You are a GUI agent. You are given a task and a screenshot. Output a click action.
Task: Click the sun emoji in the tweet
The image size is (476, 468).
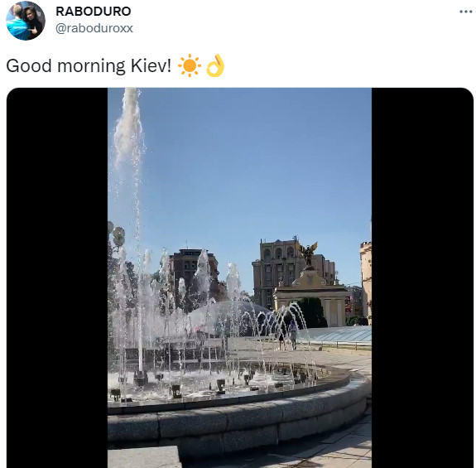coord(190,65)
